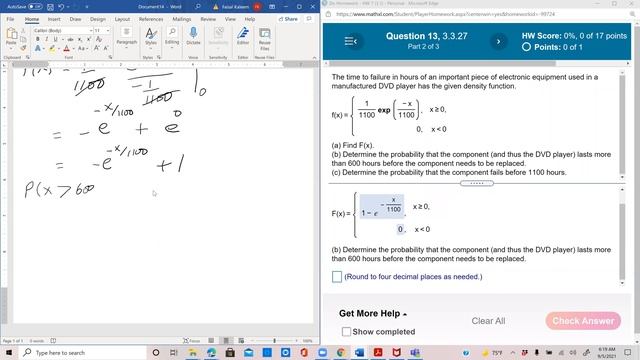Apply the red font color
Screen dimensions: 640x360
pos(67,48)
